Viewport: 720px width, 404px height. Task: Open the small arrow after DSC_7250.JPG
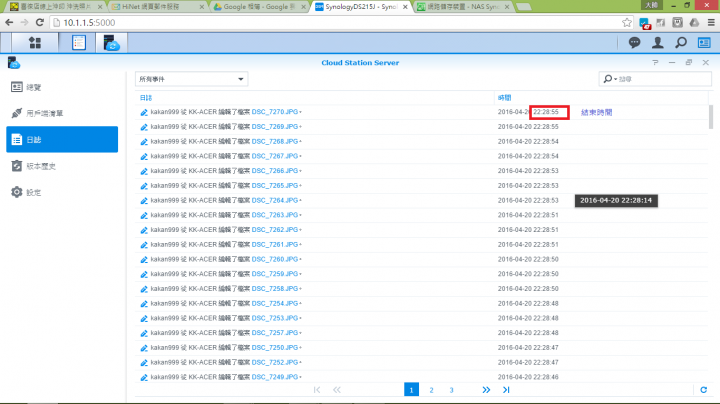point(300,348)
